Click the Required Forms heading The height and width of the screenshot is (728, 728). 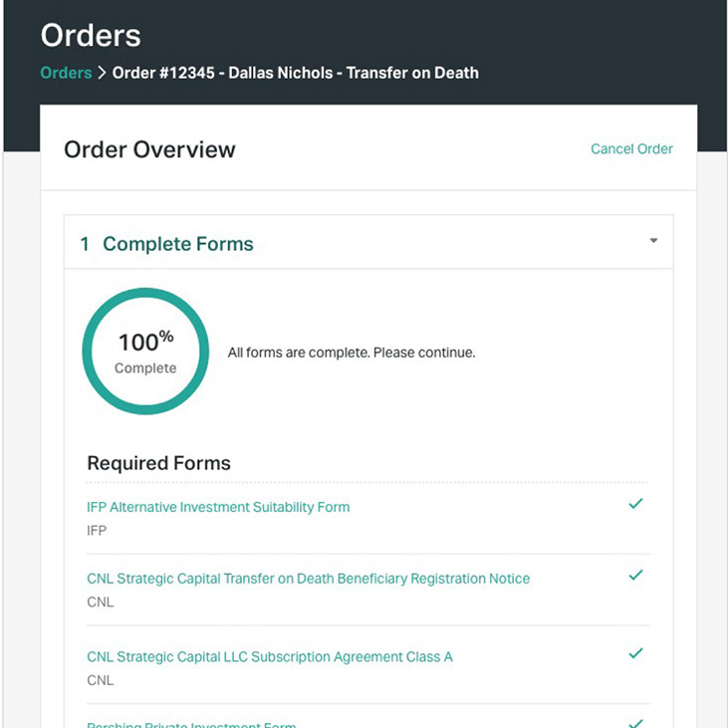point(158,463)
